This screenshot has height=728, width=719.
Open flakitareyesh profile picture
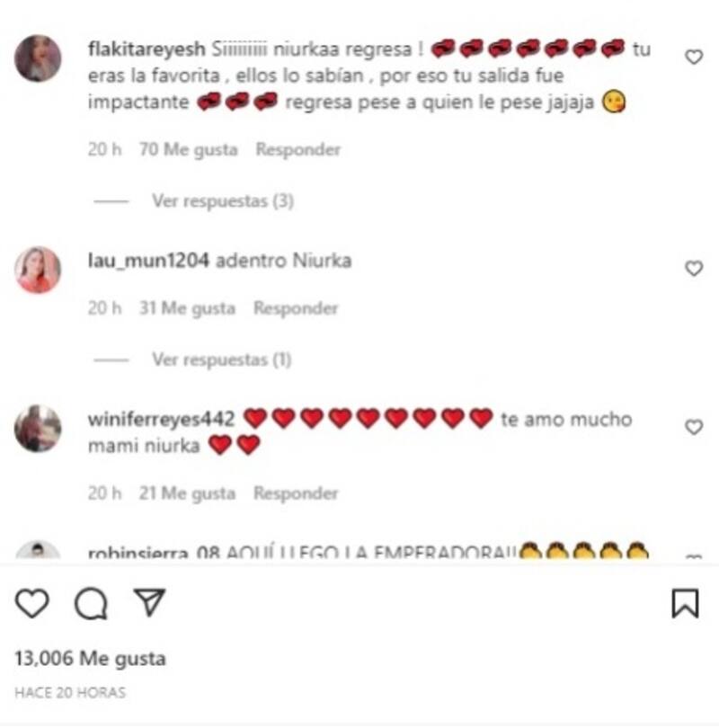click(38, 58)
